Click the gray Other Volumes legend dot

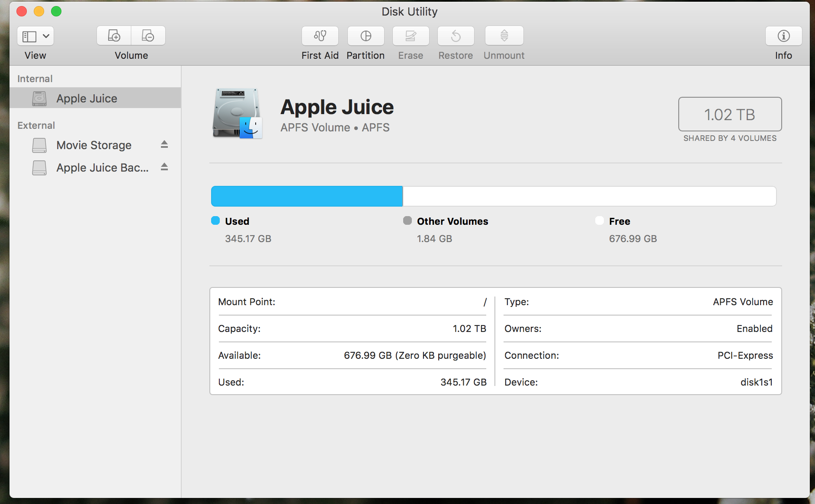coord(407,221)
